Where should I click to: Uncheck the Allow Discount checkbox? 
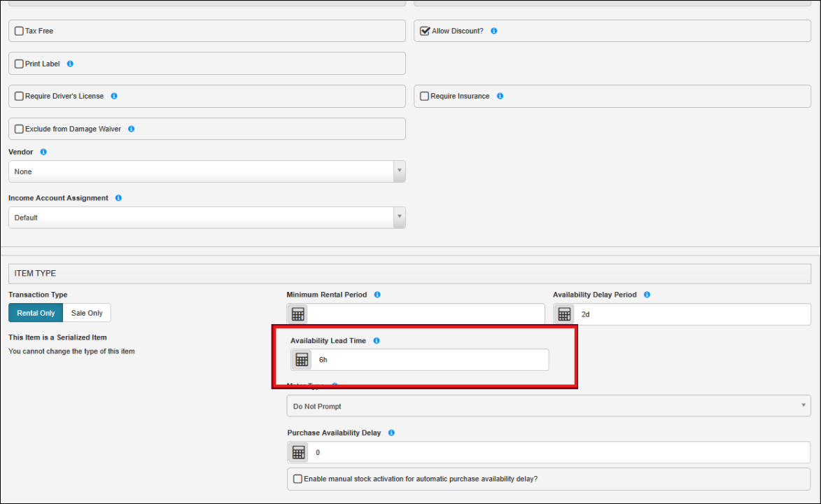point(425,31)
